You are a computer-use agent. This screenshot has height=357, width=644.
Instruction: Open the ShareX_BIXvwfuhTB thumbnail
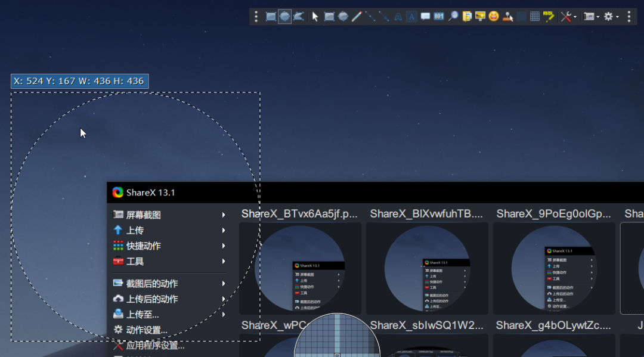click(427, 268)
